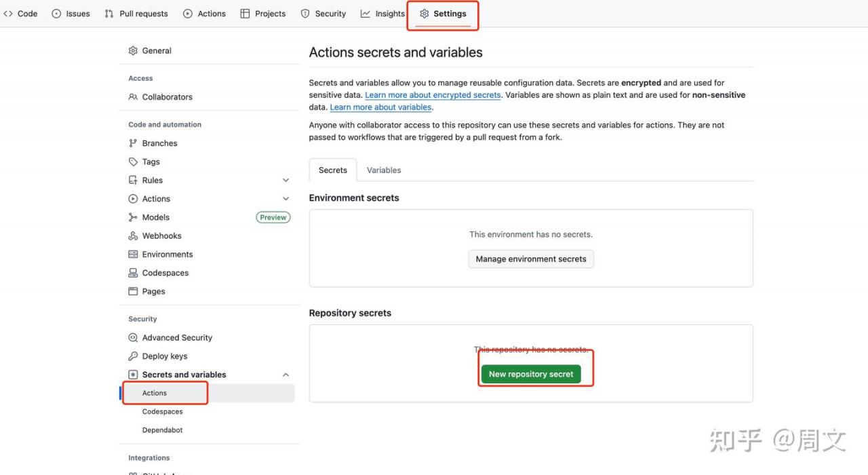Open the Projects tab
868x475 pixels.
pyautogui.click(x=263, y=14)
